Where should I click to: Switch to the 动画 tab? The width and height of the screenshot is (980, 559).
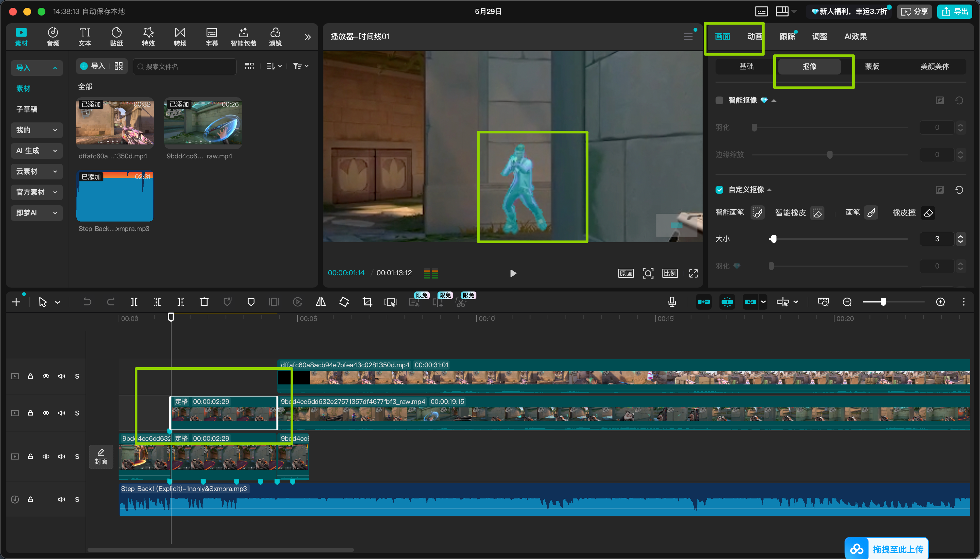tap(754, 37)
